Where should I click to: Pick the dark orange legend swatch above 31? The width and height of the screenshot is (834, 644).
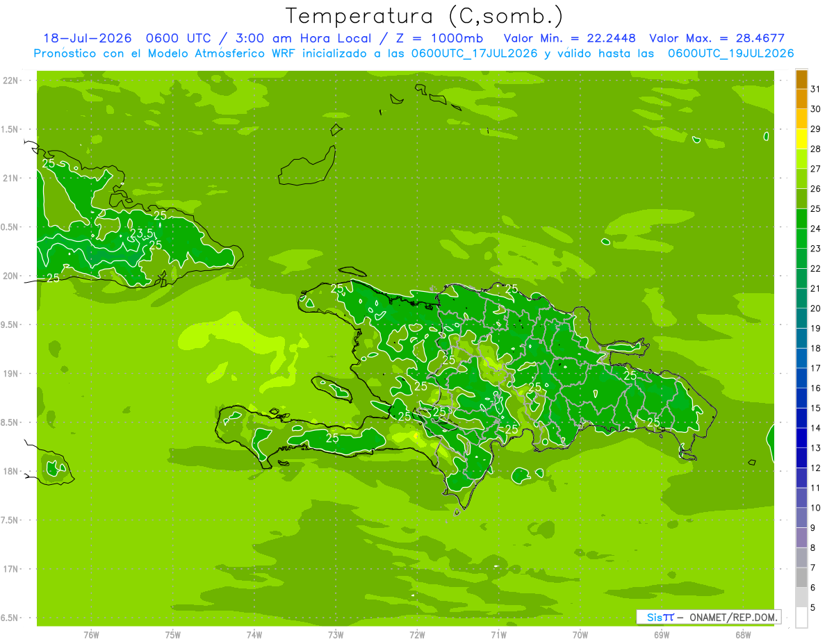click(x=802, y=79)
